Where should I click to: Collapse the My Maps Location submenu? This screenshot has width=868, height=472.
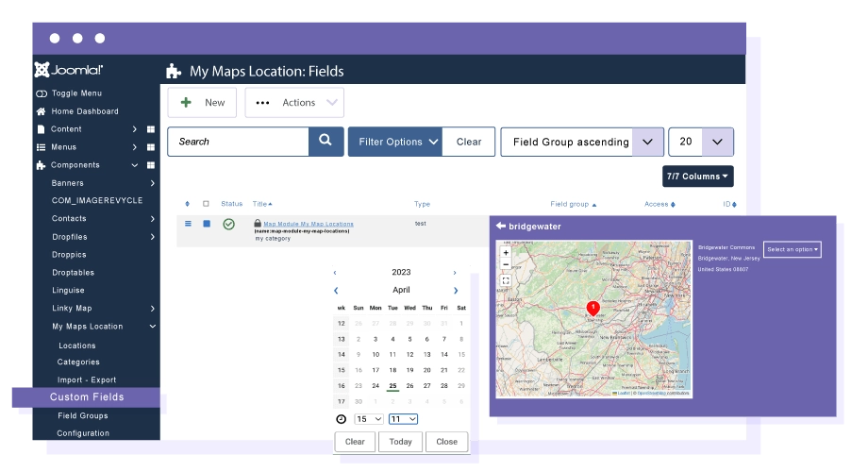point(152,327)
